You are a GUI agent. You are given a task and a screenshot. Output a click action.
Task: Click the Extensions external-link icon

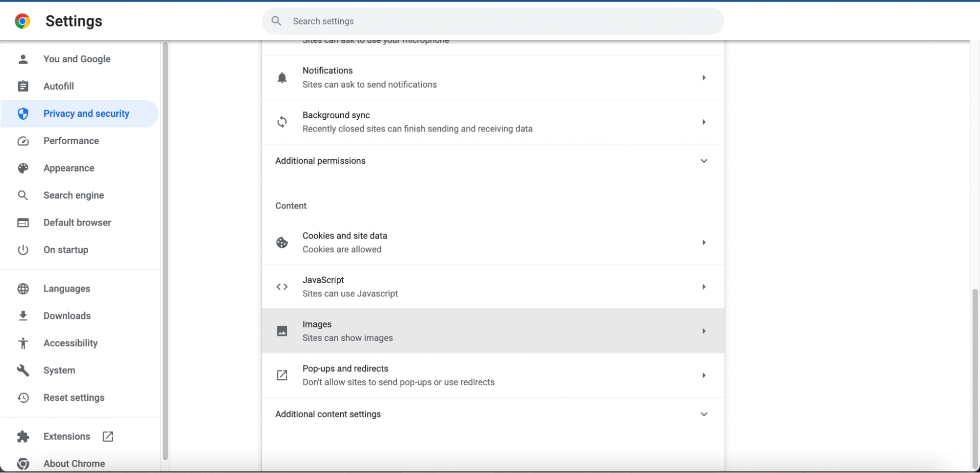pyautogui.click(x=108, y=436)
